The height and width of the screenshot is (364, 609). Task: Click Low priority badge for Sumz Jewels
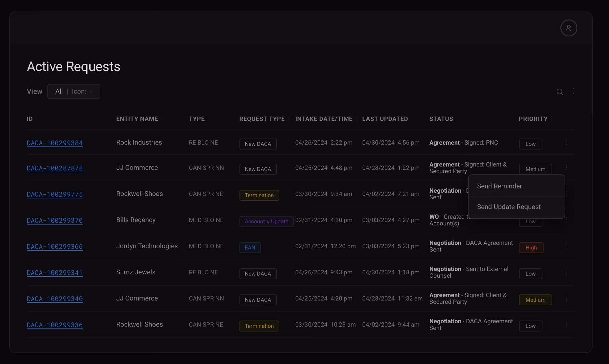(x=531, y=274)
